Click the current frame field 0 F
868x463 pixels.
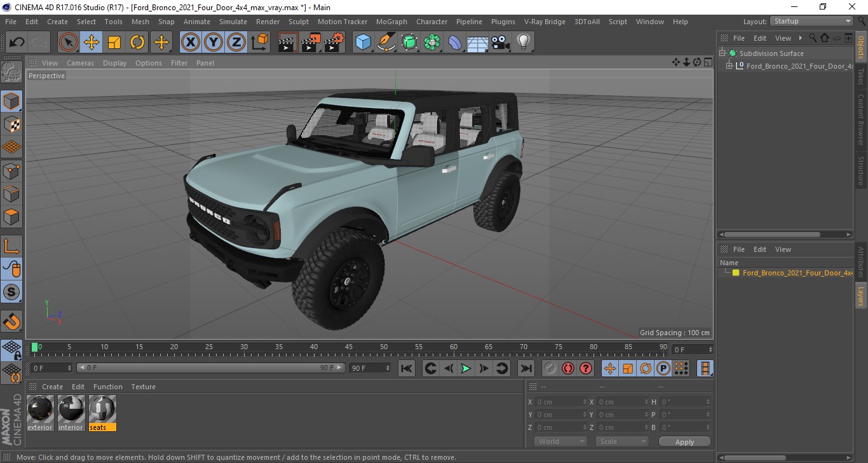pyautogui.click(x=51, y=368)
